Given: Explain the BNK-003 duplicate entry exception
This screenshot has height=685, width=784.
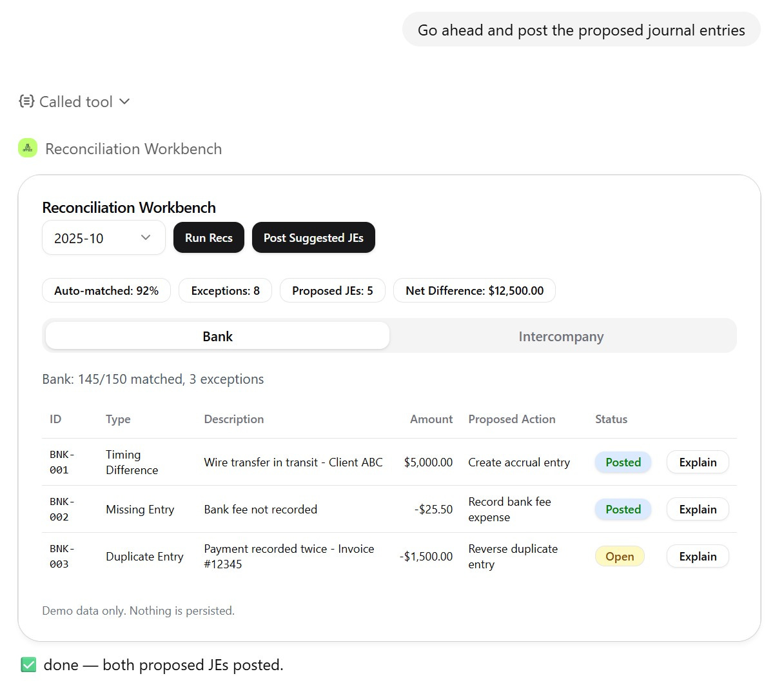Looking at the screenshot, I should pyautogui.click(x=698, y=556).
